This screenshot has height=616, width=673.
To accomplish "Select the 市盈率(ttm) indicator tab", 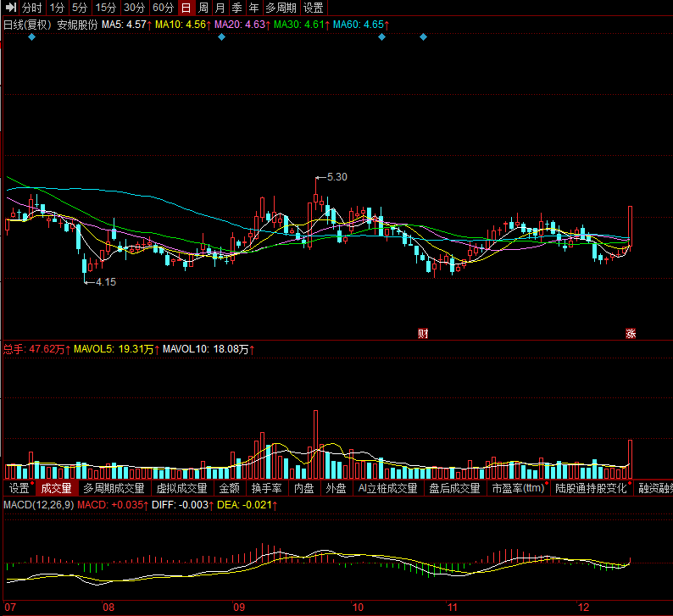I will tap(517, 489).
